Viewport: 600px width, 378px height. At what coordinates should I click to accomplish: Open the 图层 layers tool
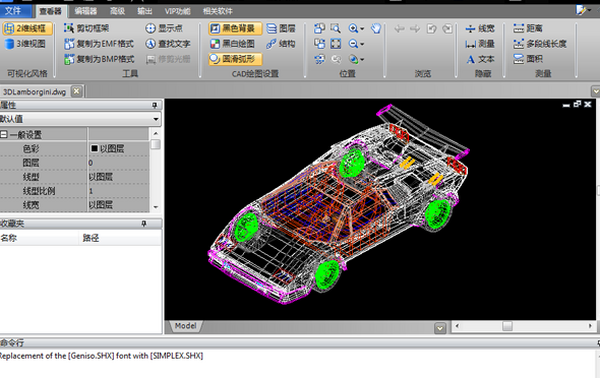[281, 28]
